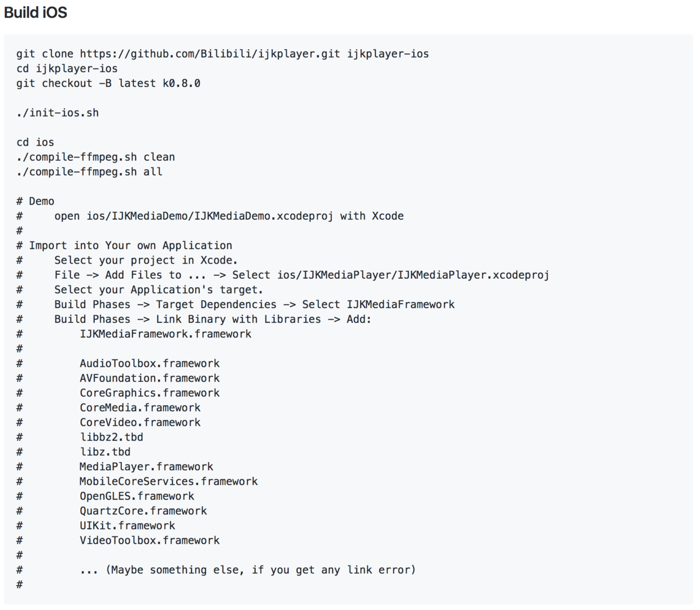Click the OpenGLES.framework entry
This screenshot has height=610, width=700.
[137, 496]
